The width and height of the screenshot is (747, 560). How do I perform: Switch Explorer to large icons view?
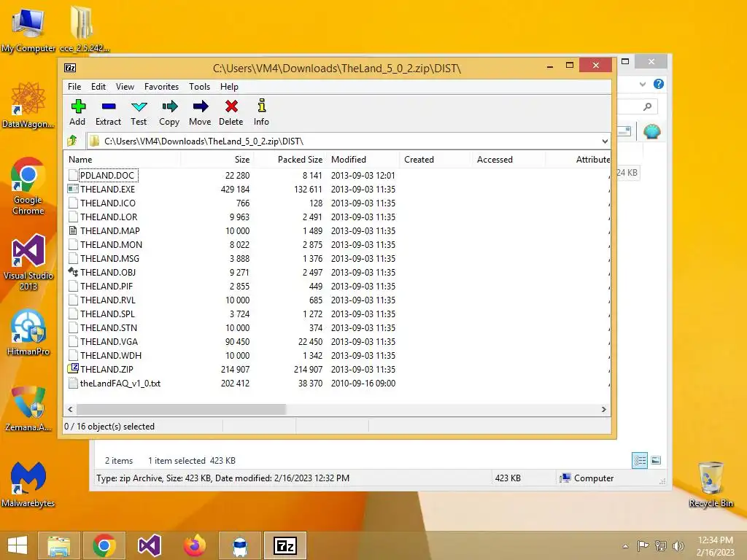coord(656,460)
